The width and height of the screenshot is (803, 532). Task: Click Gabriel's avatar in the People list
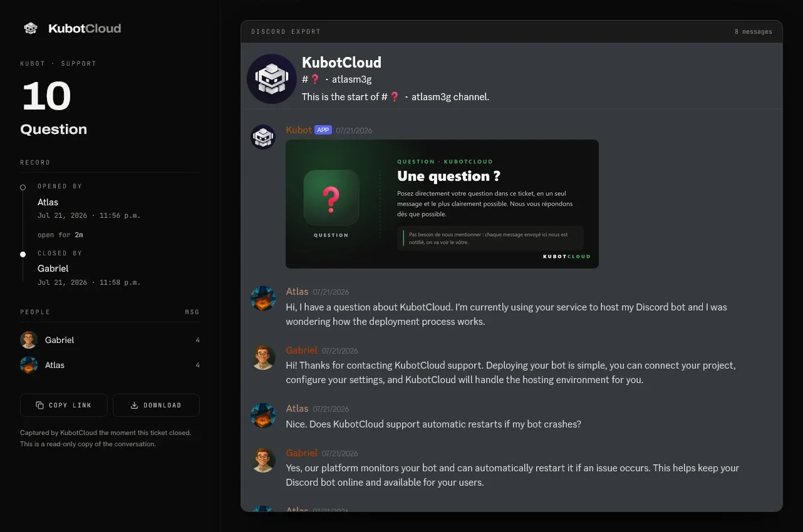click(29, 340)
